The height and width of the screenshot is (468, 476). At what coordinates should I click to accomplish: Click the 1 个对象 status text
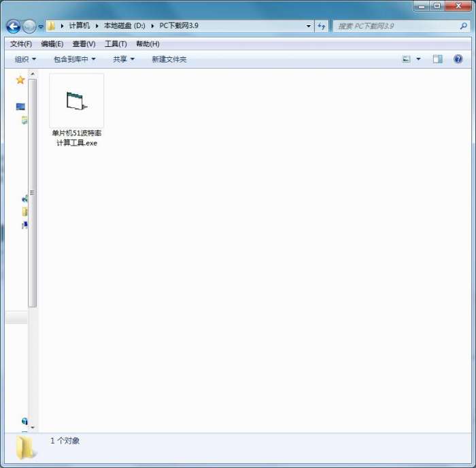[x=65, y=441]
